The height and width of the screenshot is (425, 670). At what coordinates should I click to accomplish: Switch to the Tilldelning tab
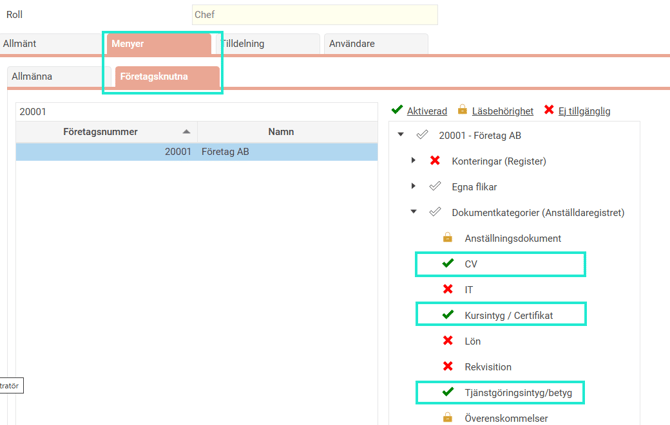coord(264,44)
